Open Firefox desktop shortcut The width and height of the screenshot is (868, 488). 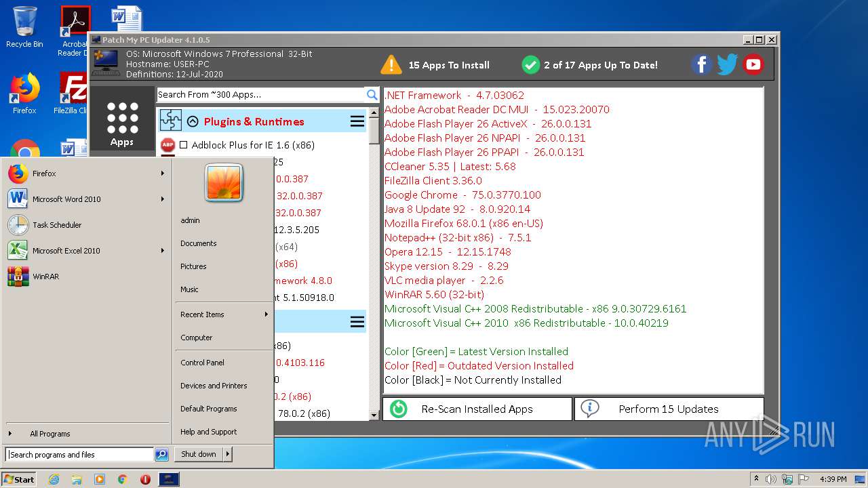coord(24,94)
